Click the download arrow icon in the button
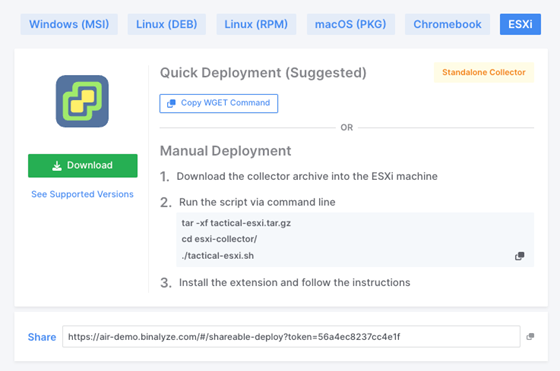560x371 pixels. point(57,166)
